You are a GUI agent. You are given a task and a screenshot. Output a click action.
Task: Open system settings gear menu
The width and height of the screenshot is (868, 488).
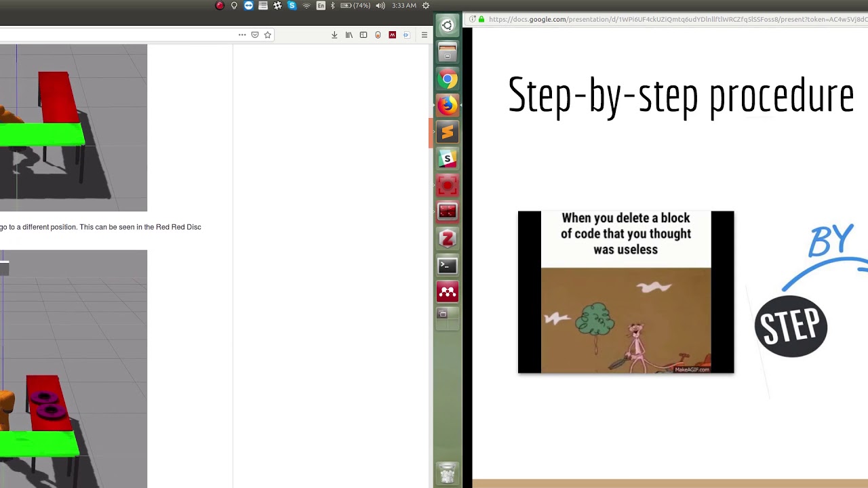point(426,5)
